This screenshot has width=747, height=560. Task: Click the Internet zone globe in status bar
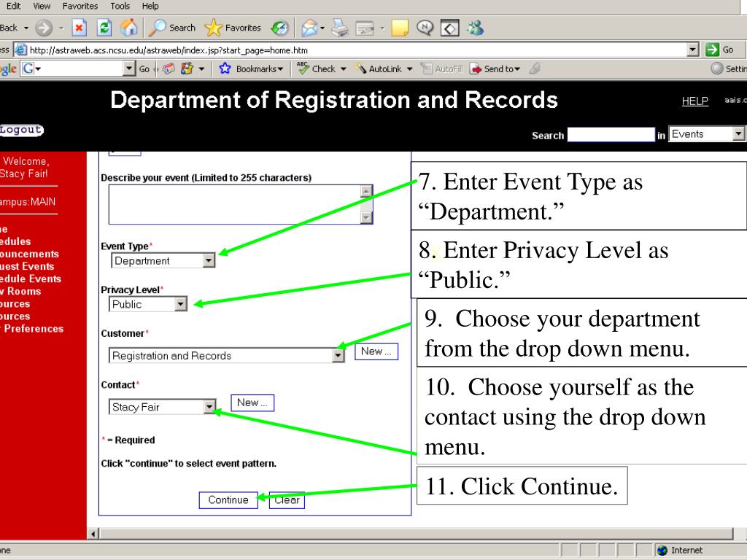click(x=662, y=550)
